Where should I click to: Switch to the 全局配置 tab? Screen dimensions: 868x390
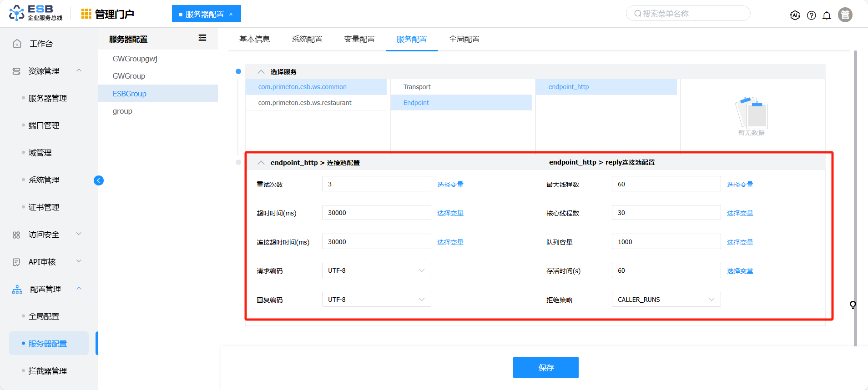464,39
